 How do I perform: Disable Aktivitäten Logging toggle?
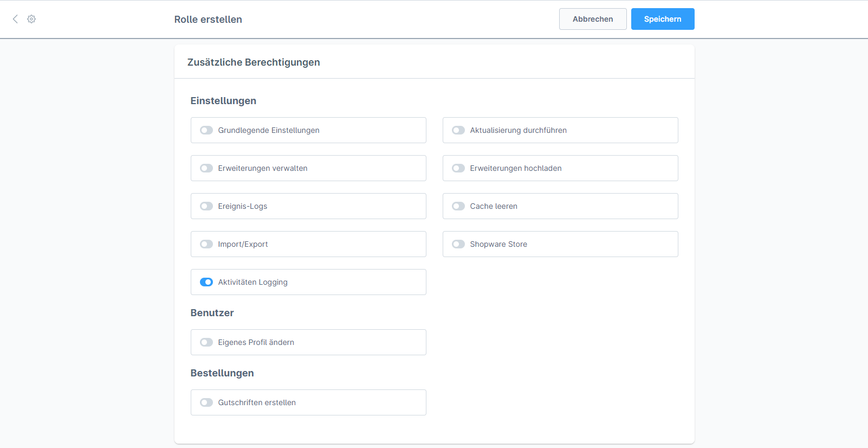point(206,282)
